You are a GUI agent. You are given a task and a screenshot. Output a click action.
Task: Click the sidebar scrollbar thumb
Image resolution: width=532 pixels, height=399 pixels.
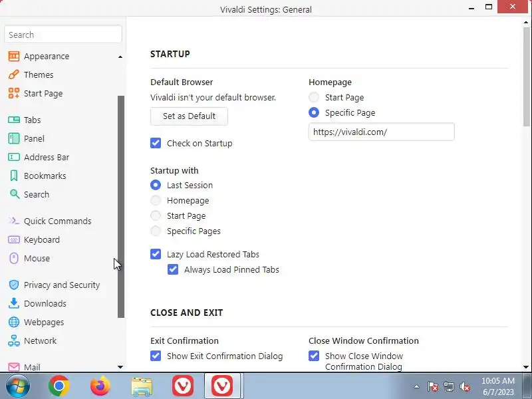point(121,207)
